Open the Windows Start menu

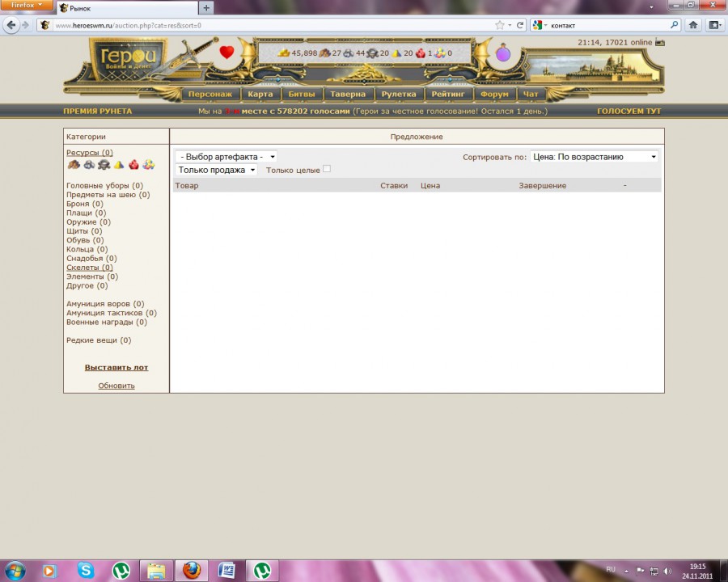point(15,571)
